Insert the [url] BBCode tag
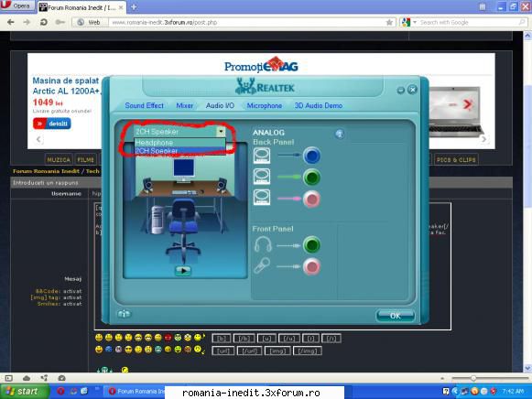This screenshot has height=399, width=532. click(x=223, y=350)
